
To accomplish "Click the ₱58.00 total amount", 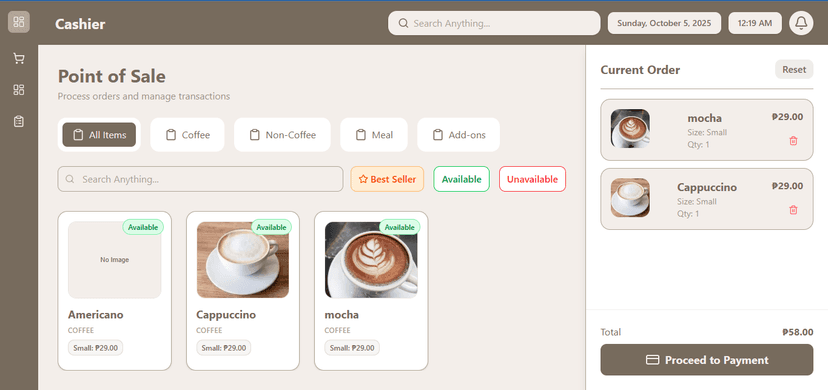I will [x=798, y=332].
